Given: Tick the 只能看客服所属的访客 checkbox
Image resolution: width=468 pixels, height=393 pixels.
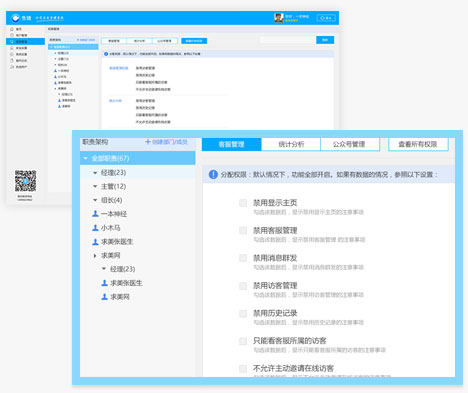Looking at the screenshot, I should [243, 341].
